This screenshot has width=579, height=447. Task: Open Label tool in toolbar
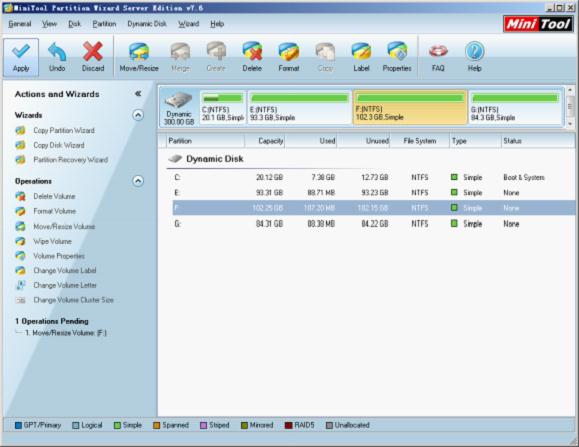coord(361,58)
